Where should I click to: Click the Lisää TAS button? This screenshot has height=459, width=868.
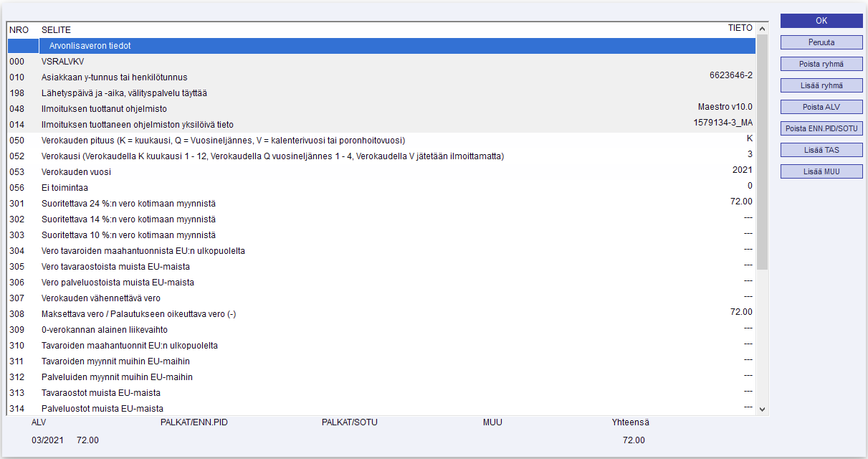tap(821, 150)
